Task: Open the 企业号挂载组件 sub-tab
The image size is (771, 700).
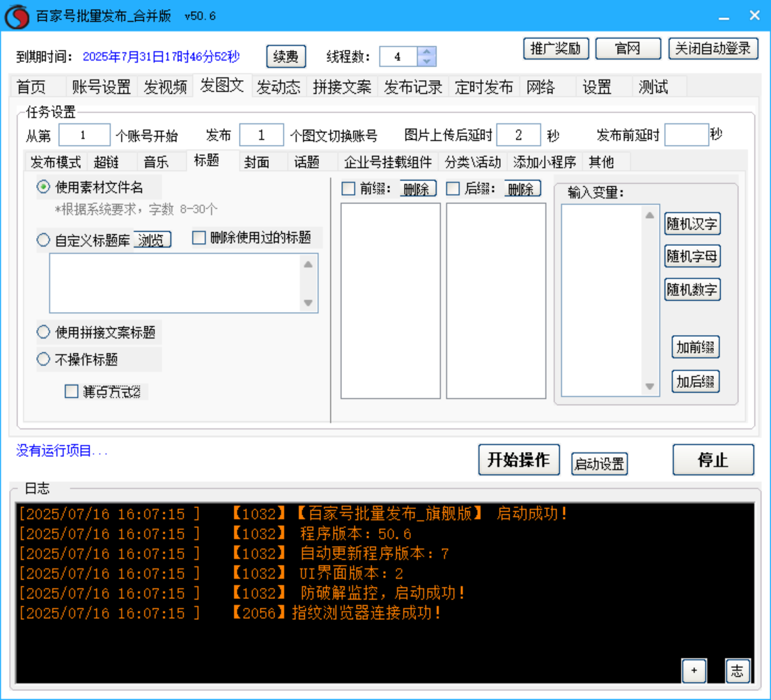Action: click(x=388, y=162)
